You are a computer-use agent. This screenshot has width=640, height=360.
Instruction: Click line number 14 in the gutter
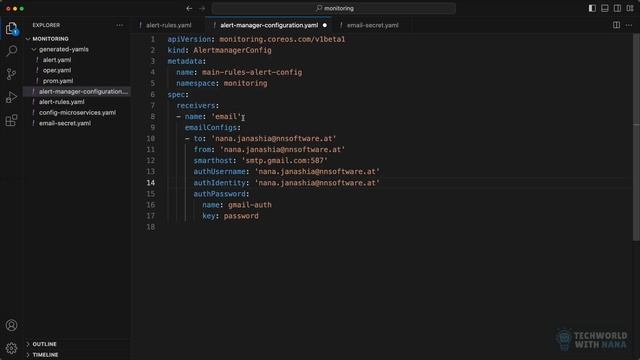(151, 183)
